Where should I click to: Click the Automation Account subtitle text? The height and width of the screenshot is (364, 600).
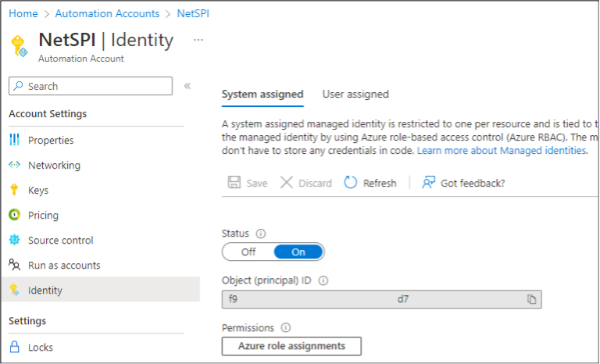click(81, 59)
